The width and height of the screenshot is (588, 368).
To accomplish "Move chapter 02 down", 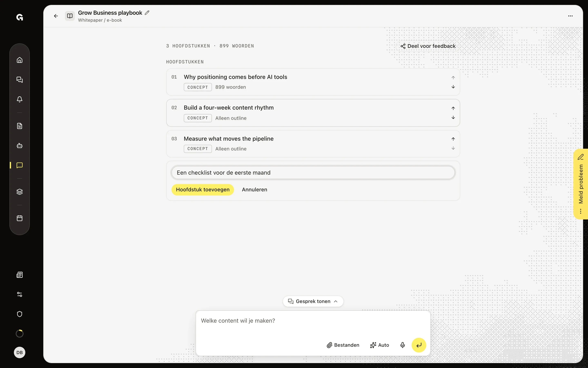I will [x=453, y=118].
